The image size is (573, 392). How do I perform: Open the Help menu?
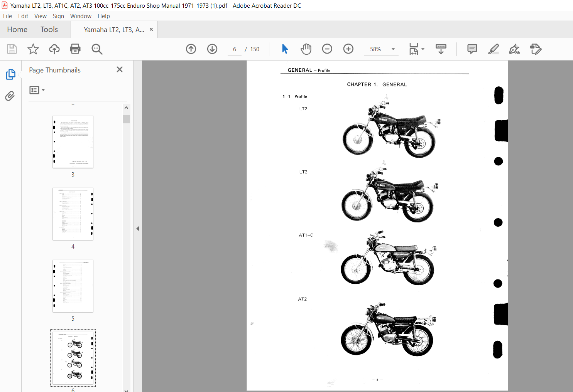[104, 16]
